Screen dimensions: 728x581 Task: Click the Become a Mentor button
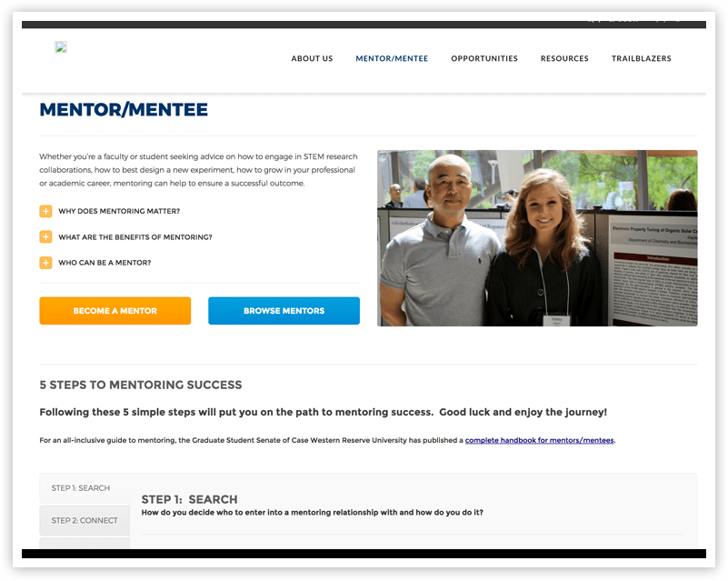point(115,311)
